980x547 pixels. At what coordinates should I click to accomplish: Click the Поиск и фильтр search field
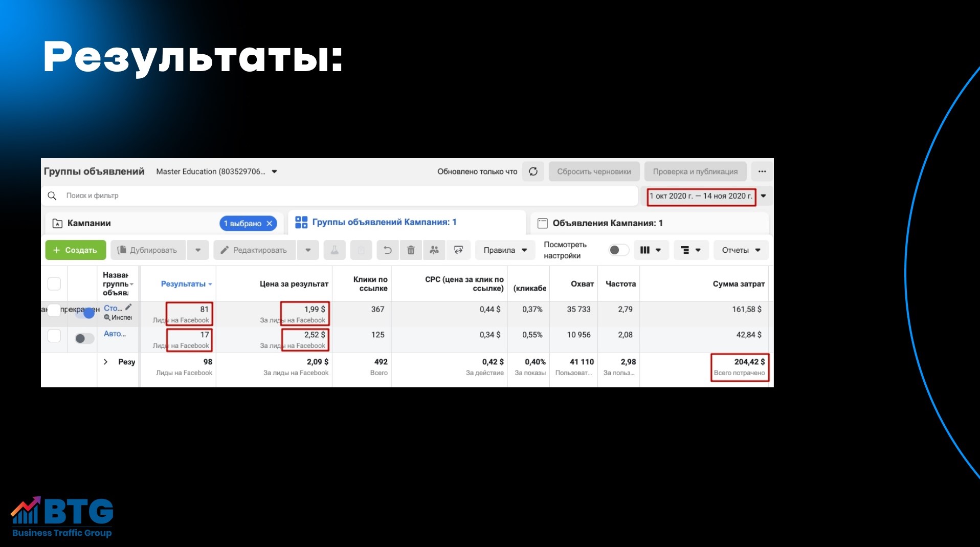(x=340, y=195)
